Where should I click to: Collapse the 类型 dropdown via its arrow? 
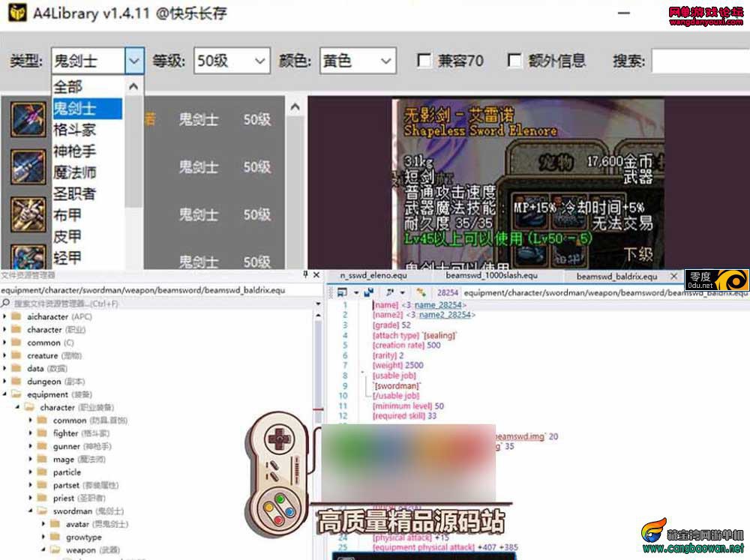pyautogui.click(x=134, y=61)
